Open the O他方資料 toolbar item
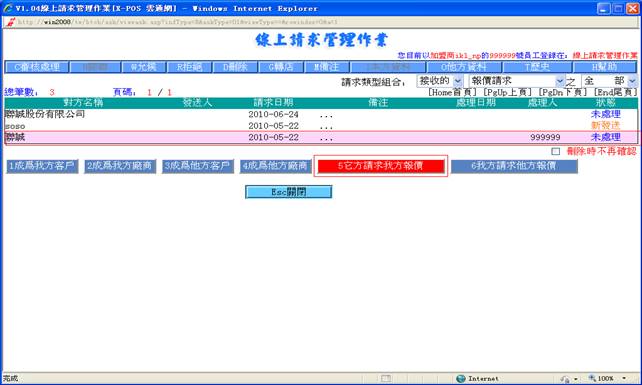The width and height of the screenshot is (642, 385). tap(463, 67)
